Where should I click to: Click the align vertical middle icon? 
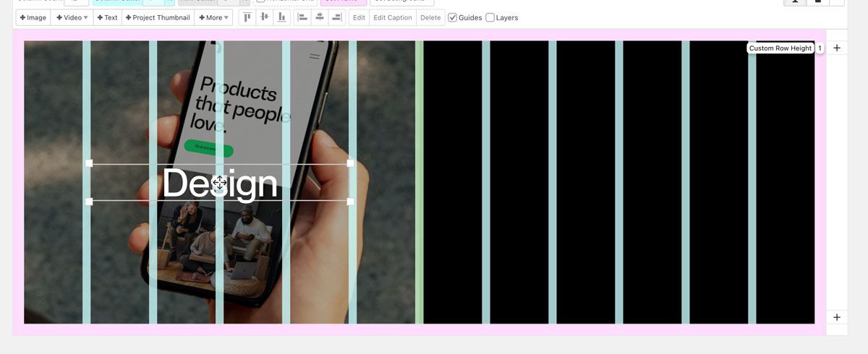(264, 17)
